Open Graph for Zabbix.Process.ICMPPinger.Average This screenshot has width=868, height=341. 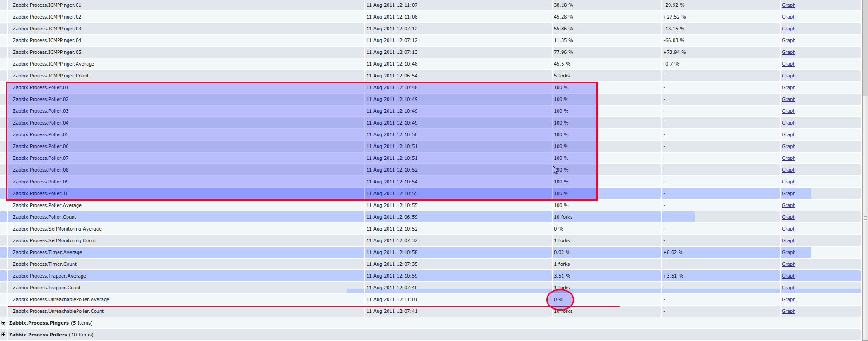coord(788,64)
